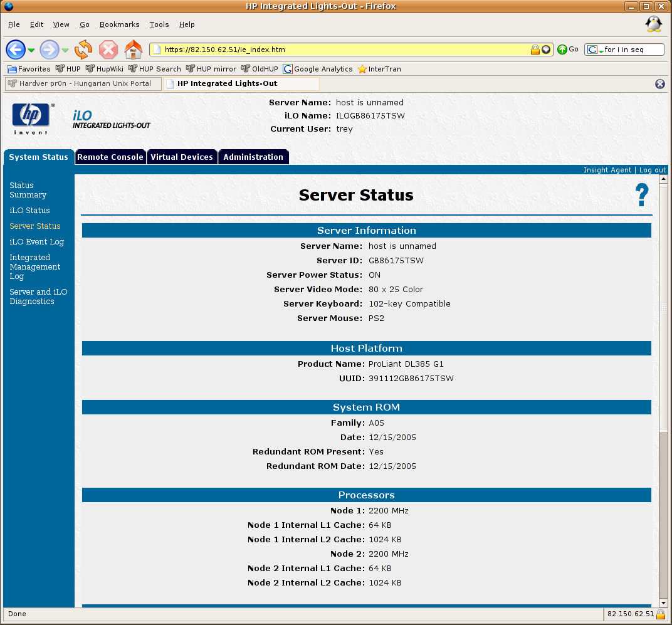This screenshot has height=625, width=672.
Task: Click the penguin throbber icon
Action: 654,24
